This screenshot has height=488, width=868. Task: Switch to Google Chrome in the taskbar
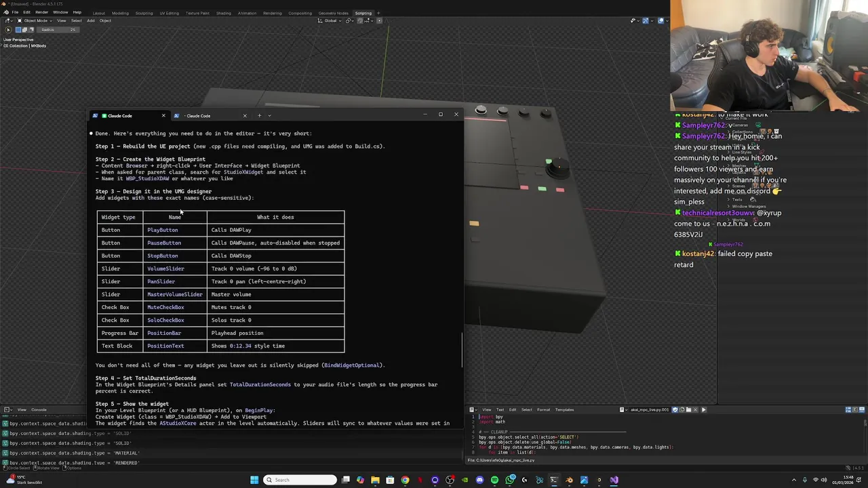pos(405,480)
